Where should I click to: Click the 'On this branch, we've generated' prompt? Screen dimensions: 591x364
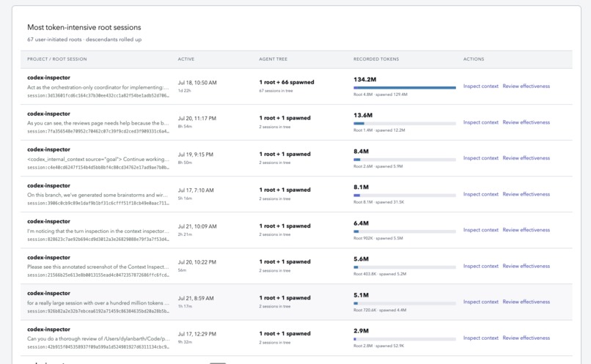[98, 195]
